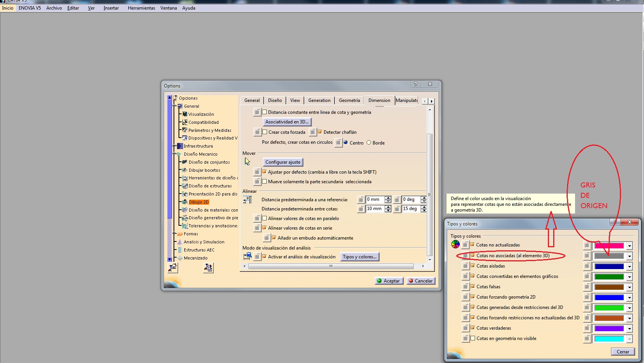Viewport: 644px width, 363px height.
Task: Click the Dibujo 2D tree icon
Action: [185, 202]
